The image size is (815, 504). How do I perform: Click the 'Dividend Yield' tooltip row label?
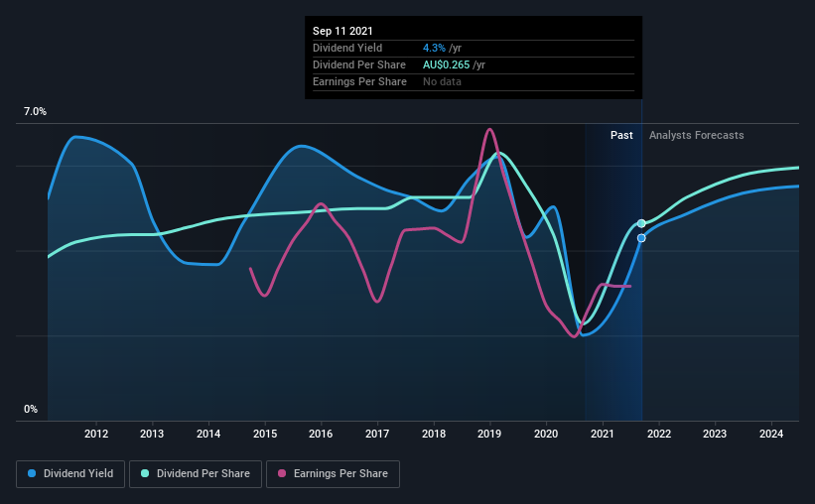347,48
